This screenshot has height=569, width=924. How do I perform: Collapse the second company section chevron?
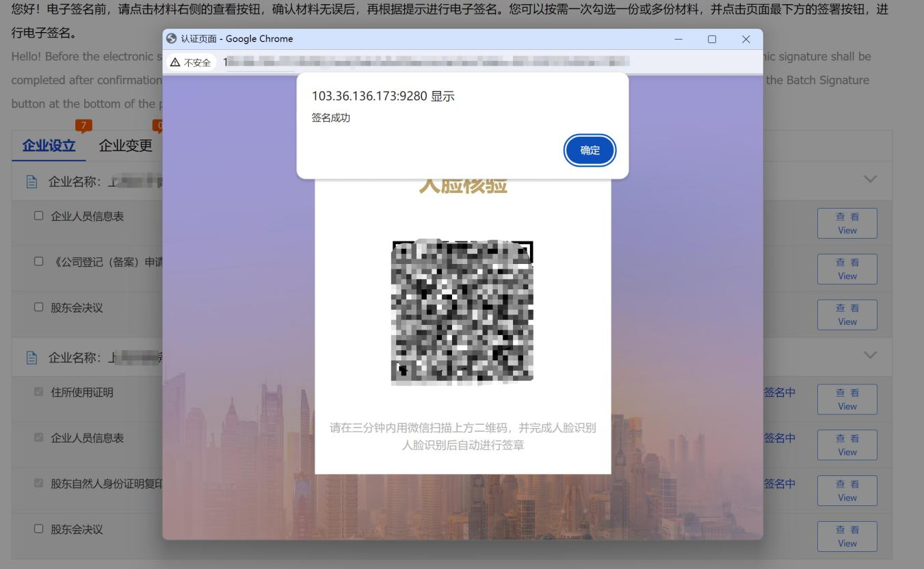point(870,355)
